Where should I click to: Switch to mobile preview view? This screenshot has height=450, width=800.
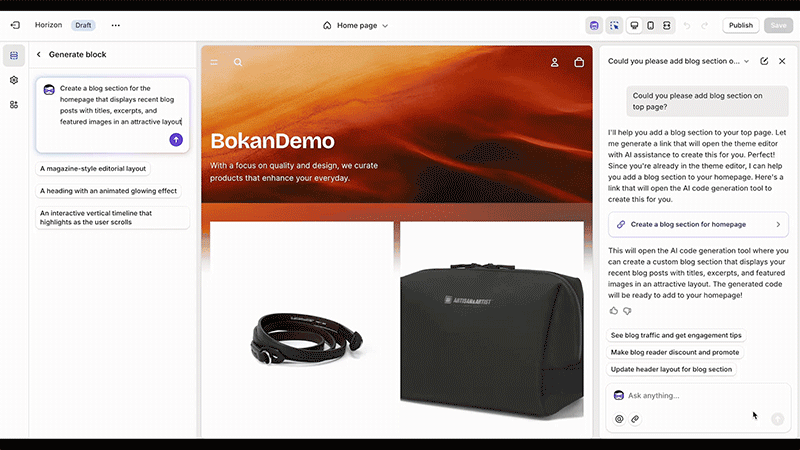click(651, 25)
